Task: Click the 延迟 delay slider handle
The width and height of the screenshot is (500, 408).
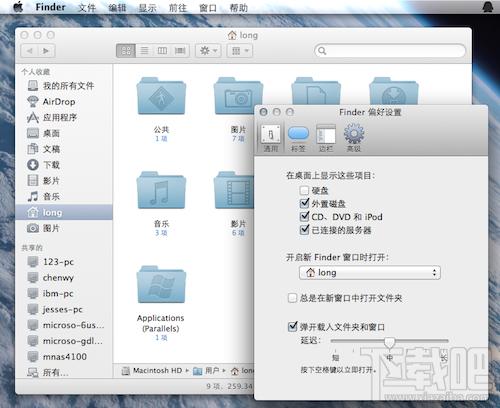Action: [x=389, y=342]
